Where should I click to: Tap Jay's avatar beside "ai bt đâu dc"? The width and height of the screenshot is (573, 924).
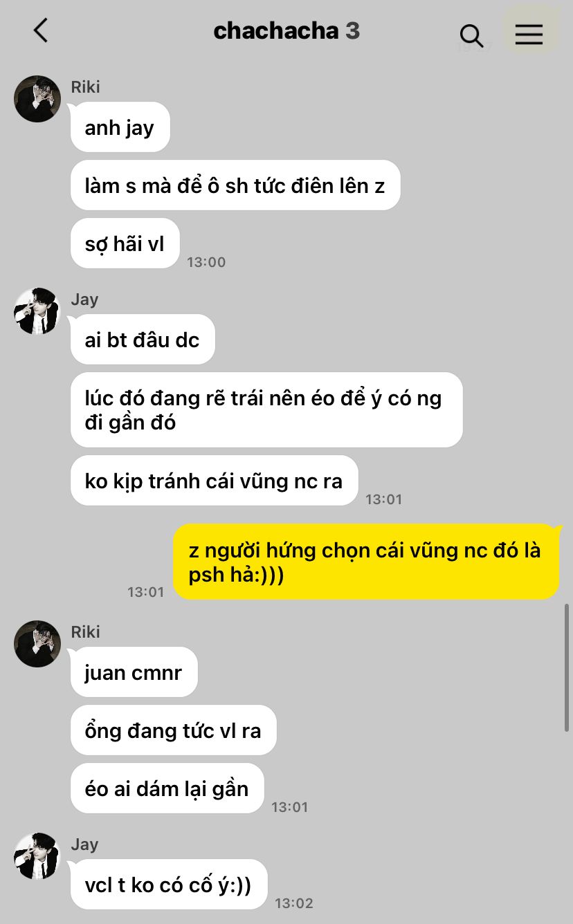(37, 311)
